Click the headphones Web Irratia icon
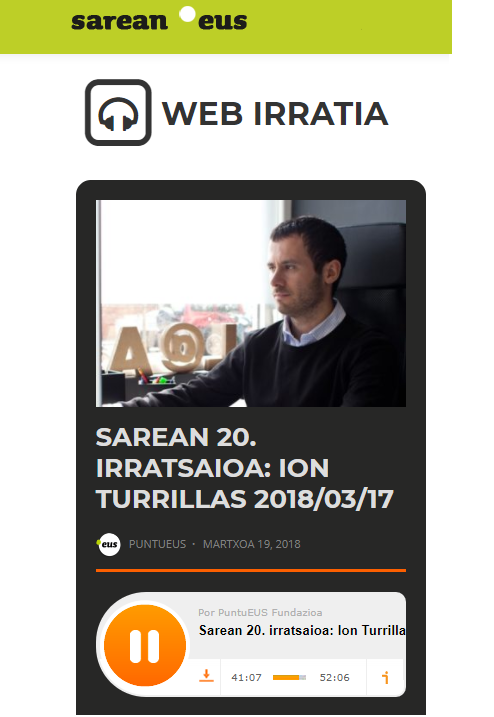Image resolution: width=494 pixels, height=717 pixels. (118, 112)
